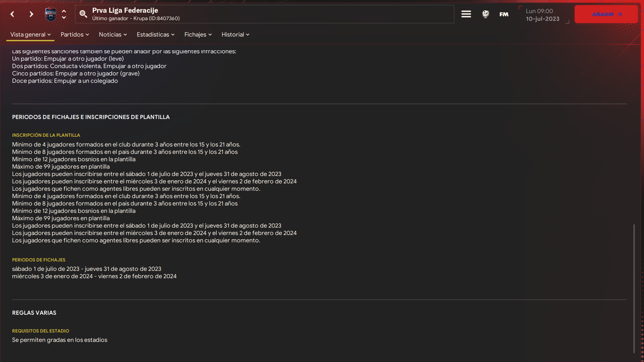Click the down chevron beside club badge
The height and width of the screenshot is (362, 644).
point(64,17)
